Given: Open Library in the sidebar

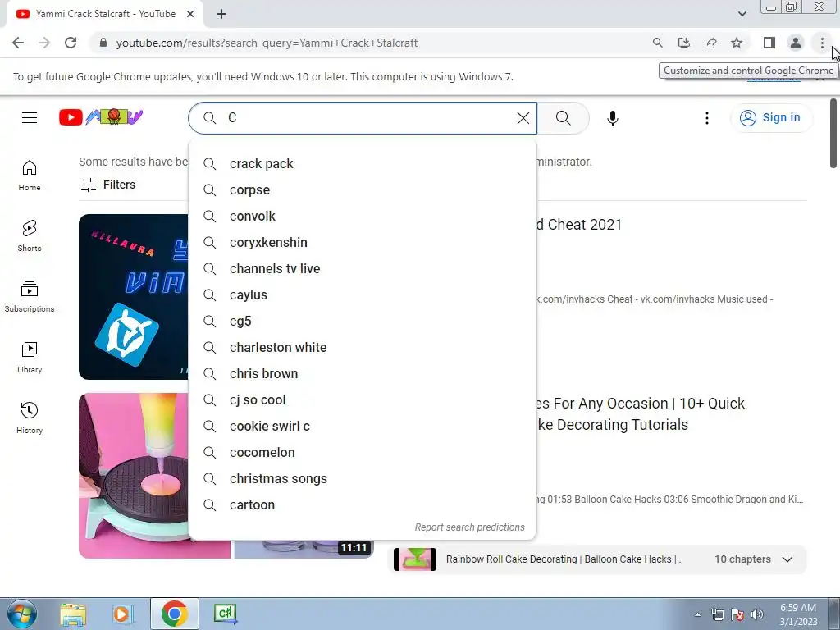Looking at the screenshot, I should click(x=30, y=358).
